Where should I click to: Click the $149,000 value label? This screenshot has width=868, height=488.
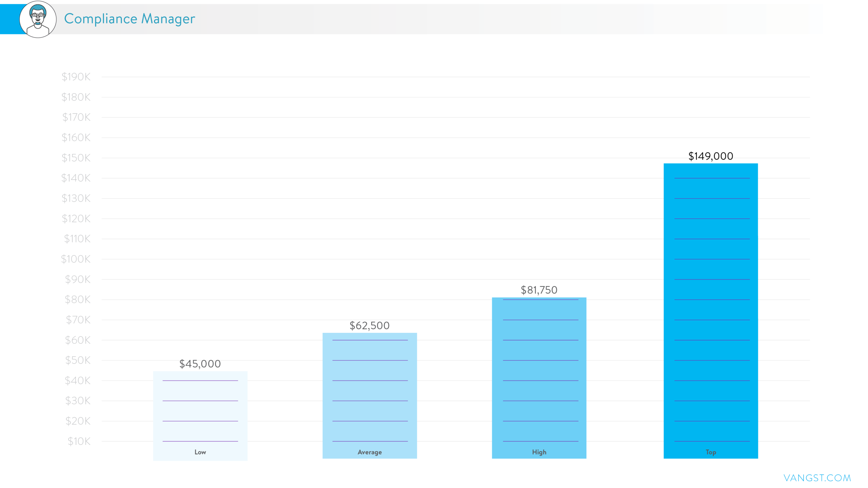coord(711,156)
